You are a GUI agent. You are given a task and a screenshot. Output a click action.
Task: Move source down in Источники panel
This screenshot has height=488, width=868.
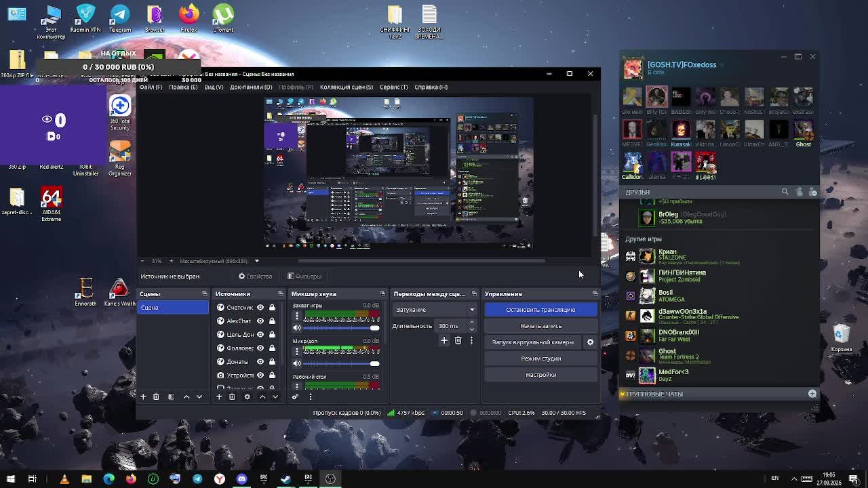275,396
